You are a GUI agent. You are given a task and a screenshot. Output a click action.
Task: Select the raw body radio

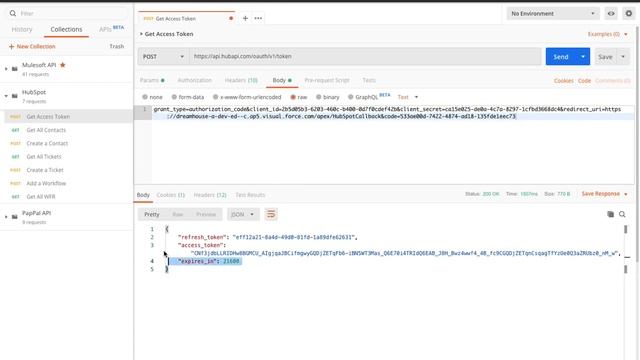pos(293,97)
